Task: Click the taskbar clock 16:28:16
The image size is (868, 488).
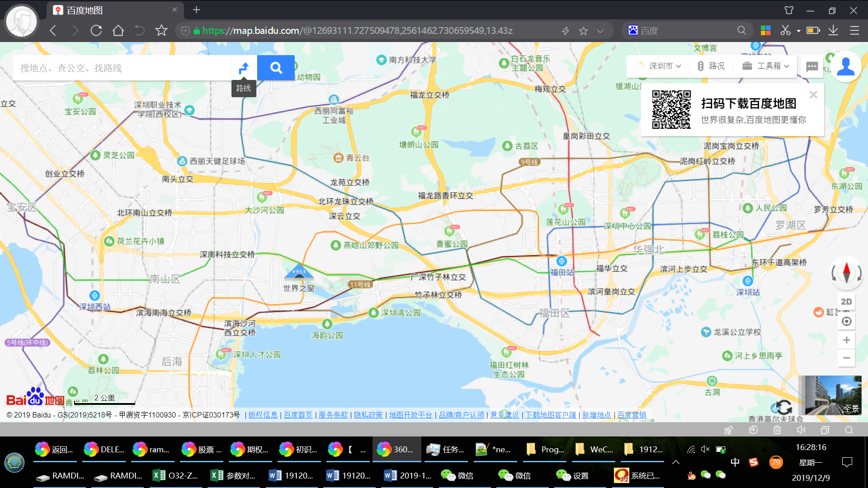Action: coord(811,447)
